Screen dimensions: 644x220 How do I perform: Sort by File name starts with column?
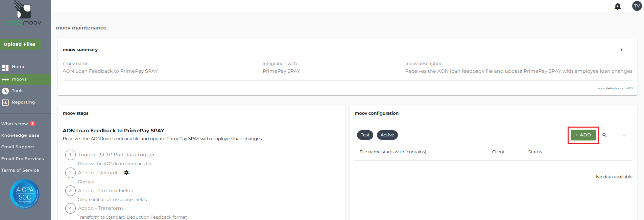pos(393,152)
